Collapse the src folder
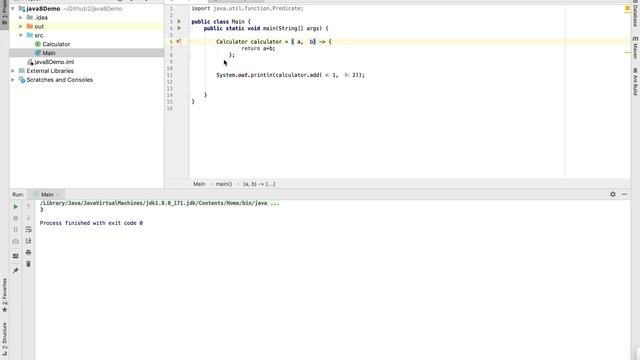 pyautogui.click(x=21, y=35)
